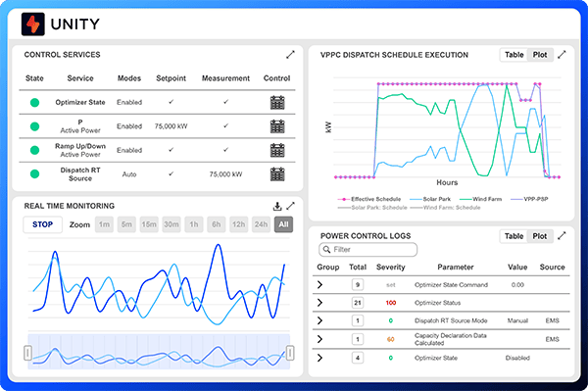This screenshot has width=588, height=391.
Task: Click Auto mode of Dispatch RT Source
Action: point(129,174)
